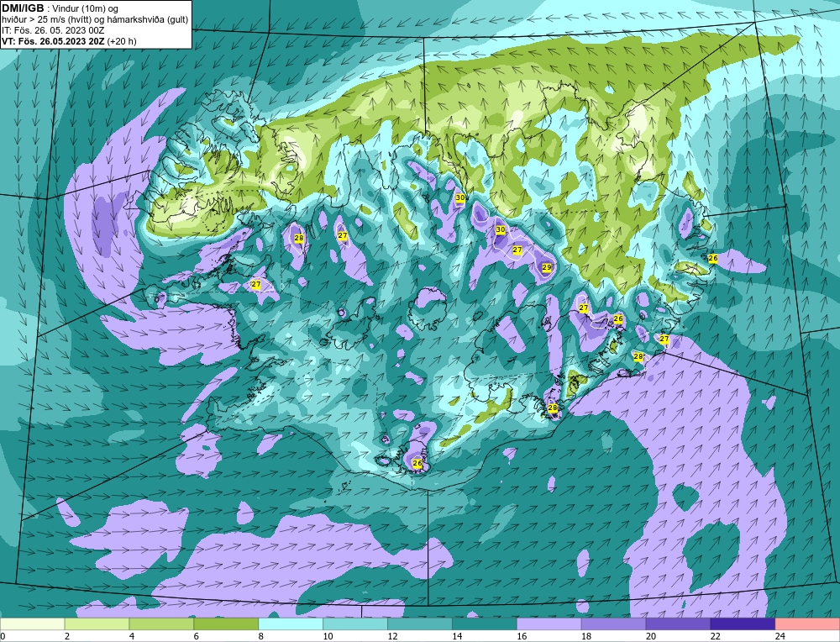Select the 20–22 m/s violet legend swatch

678,624
